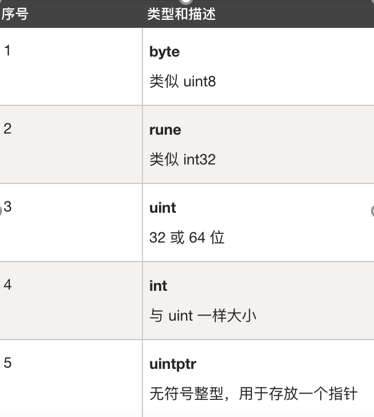Click the left edge selection handle
Image resolution: width=374 pixels, height=417 pixels.
tap(1, 211)
